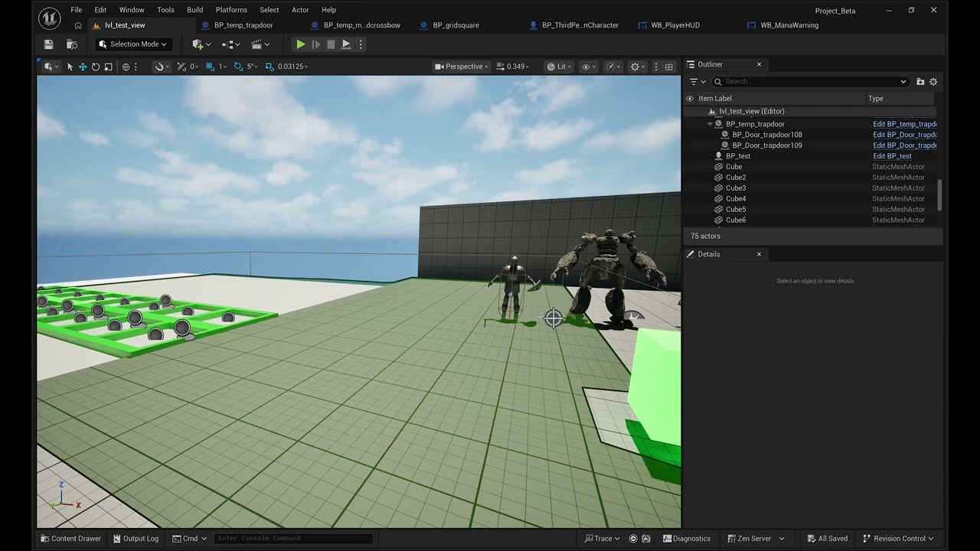Open the 0.03125 scale snap dropdown
The height and width of the screenshot is (551, 980).
(x=292, y=67)
